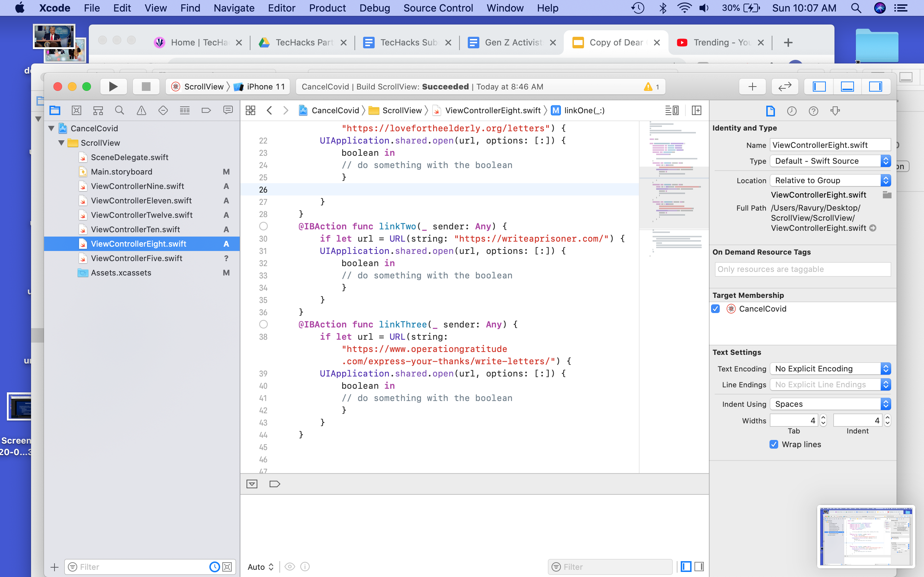Open the Product menu
This screenshot has width=924, height=577.
point(327,8)
